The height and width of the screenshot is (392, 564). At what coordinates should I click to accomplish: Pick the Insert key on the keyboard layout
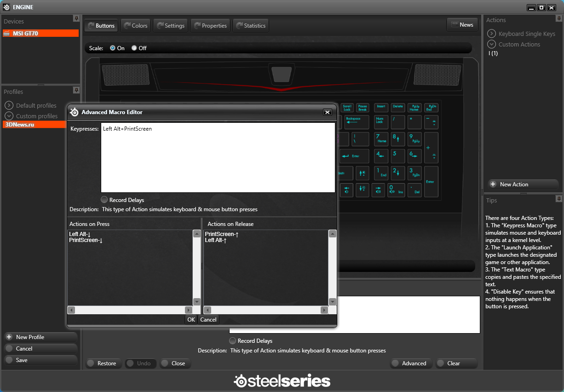point(381,108)
